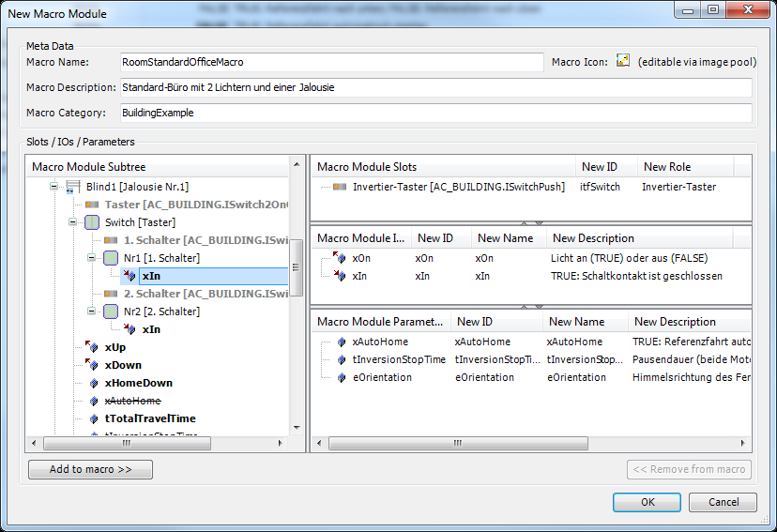777x532 pixels.
Task: Click the Invertier-Taster slot icon
Action: pyautogui.click(x=340, y=187)
